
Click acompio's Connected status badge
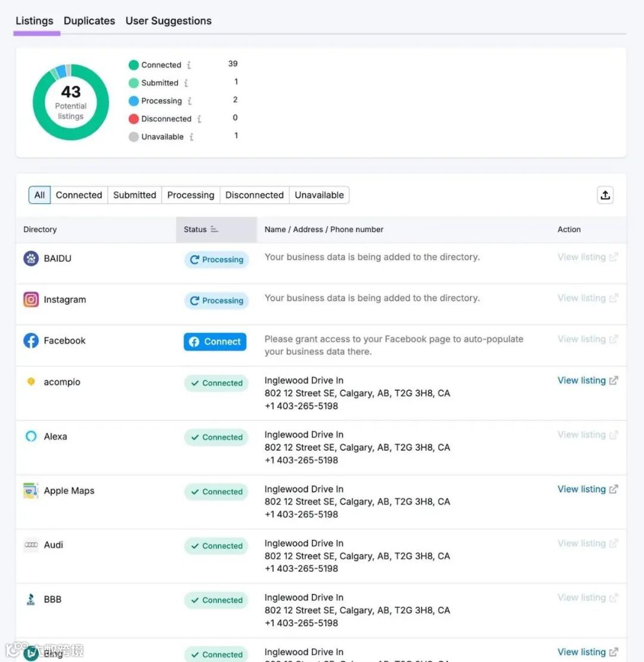click(216, 383)
